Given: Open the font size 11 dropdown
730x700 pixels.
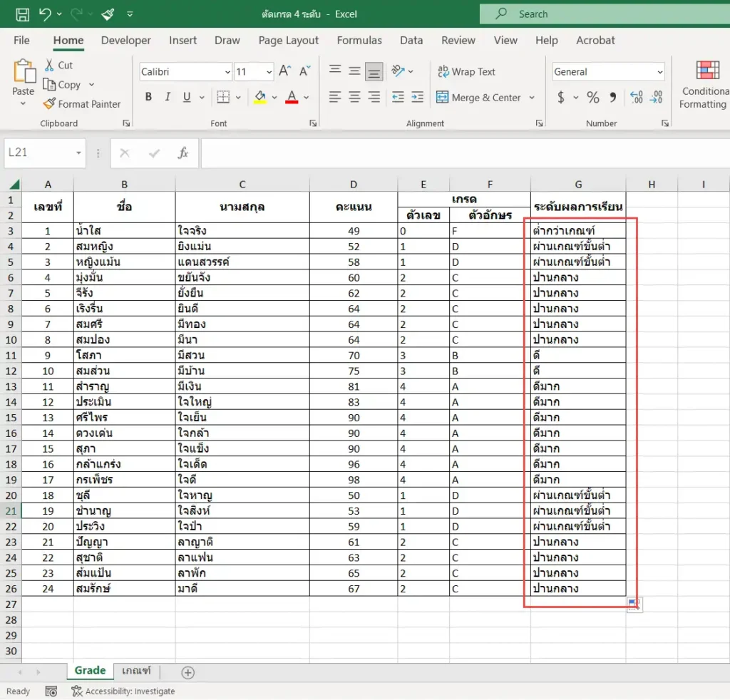Looking at the screenshot, I should pos(269,72).
